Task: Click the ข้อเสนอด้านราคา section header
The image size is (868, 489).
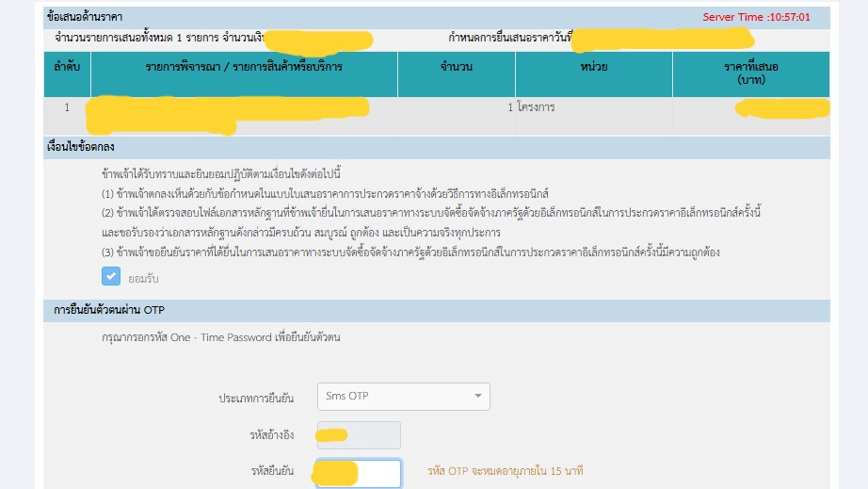Action: point(85,17)
